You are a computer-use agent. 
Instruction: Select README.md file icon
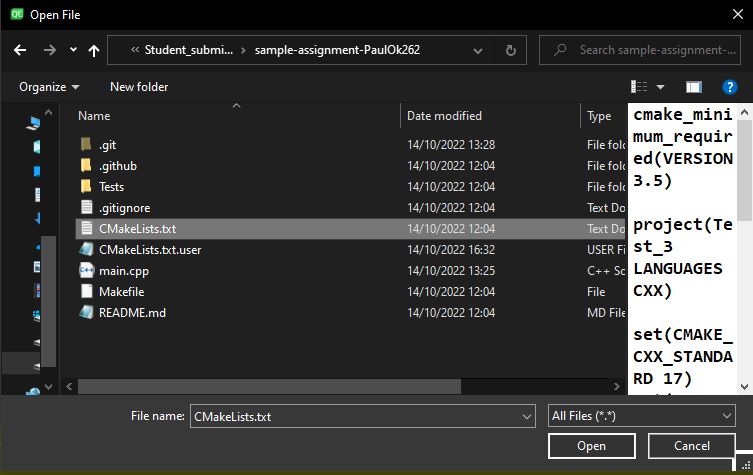[x=86, y=312]
